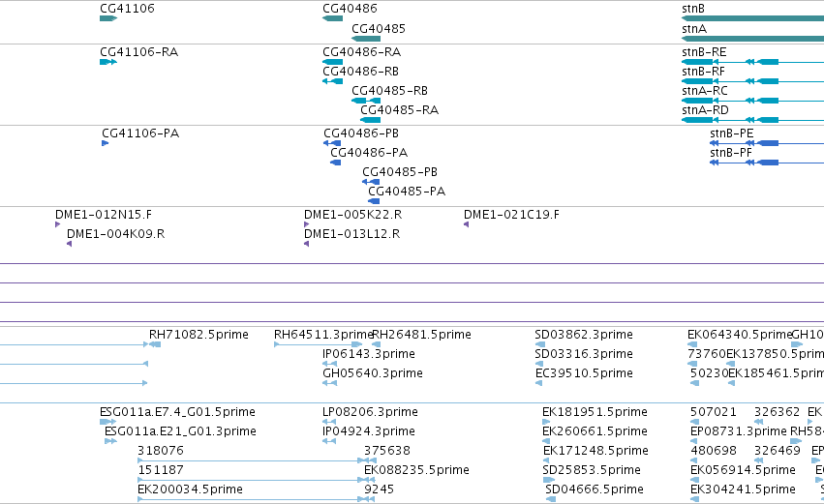The height and width of the screenshot is (504, 824).
Task: Select the CG40486-PB protein label
Action: pyautogui.click(x=361, y=133)
